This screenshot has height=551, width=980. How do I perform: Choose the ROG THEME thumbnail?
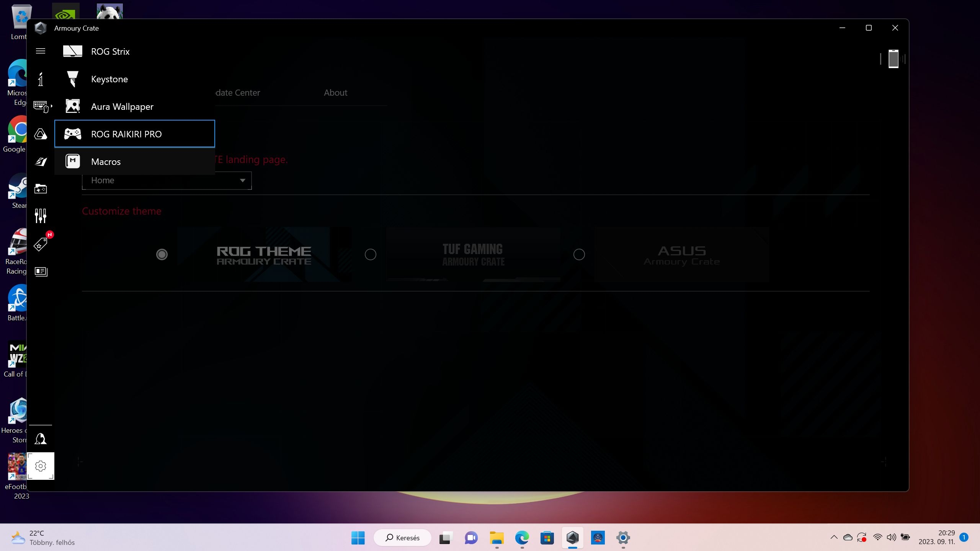[x=264, y=254]
